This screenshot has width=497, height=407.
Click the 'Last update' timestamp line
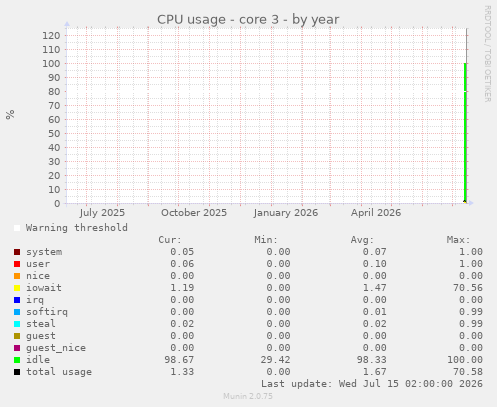[x=372, y=384]
